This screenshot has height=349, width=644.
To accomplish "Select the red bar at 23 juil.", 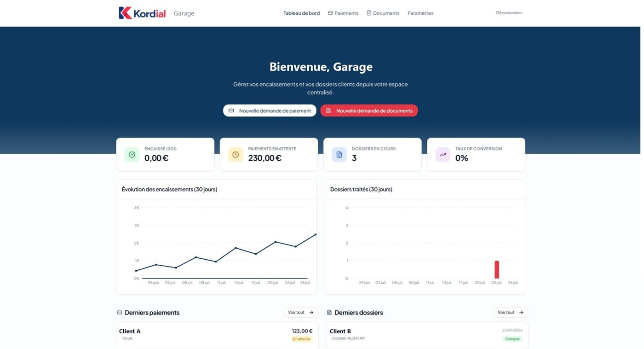I will 497,270.
